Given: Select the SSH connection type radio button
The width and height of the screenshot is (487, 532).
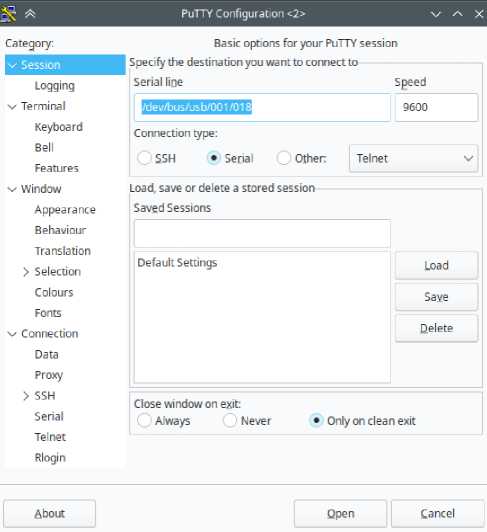Looking at the screenshot, I should coord(144,158).
